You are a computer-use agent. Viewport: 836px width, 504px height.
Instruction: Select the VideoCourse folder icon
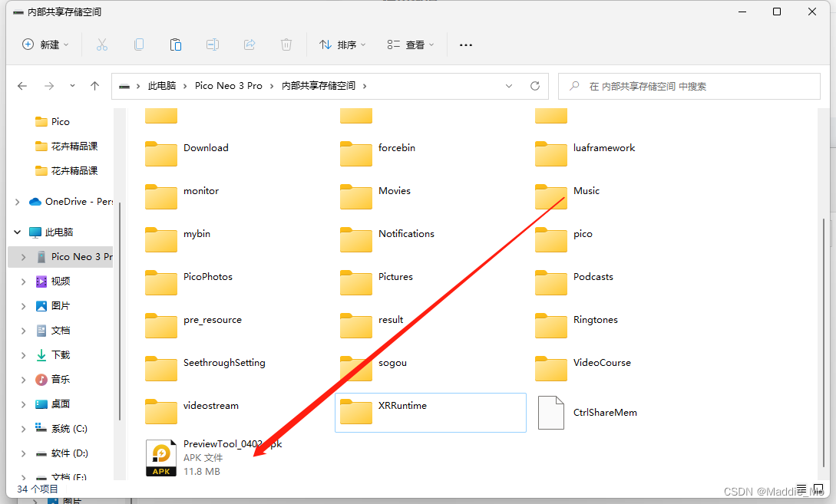tap(550, 369)
